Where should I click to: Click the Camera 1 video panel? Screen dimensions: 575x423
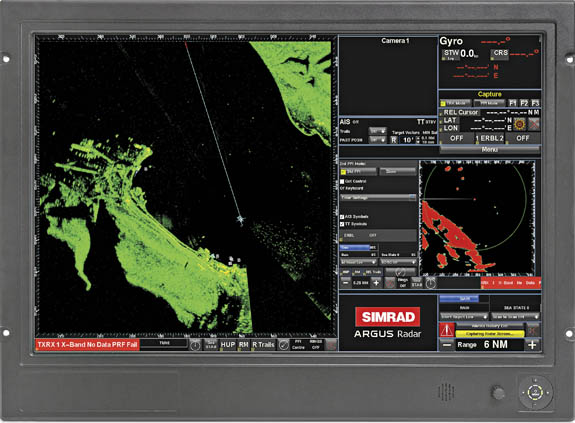click(x=388, y=76)
